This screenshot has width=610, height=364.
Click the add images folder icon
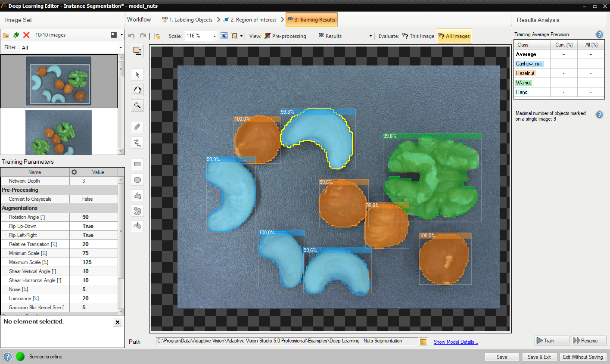pos(6,35)
